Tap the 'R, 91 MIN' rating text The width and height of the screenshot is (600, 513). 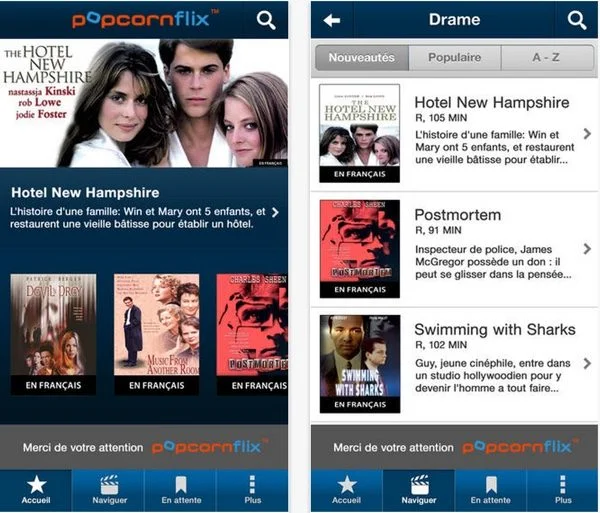coord(439,230)
